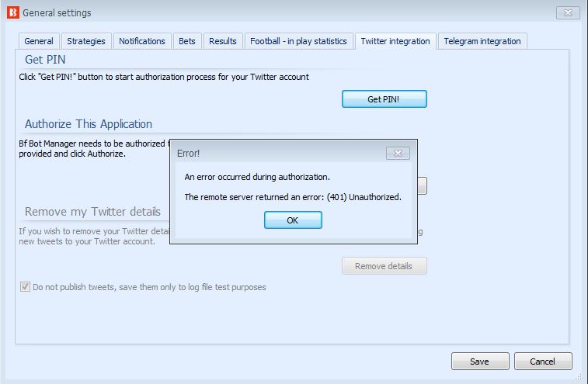Click the Get PIN! button
Image resolution: width=588 pixels, height=384 pixels.
pyautogui.click(x=384, y=99)
